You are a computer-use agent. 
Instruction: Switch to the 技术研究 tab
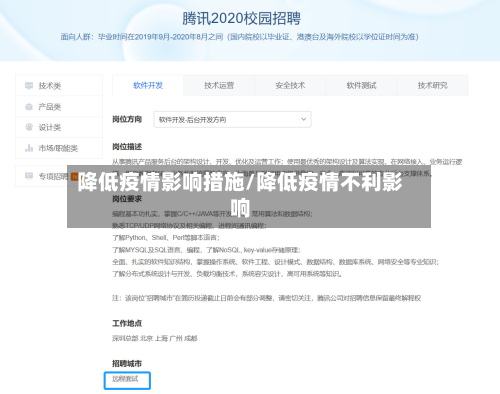click(x=433, y=85)
